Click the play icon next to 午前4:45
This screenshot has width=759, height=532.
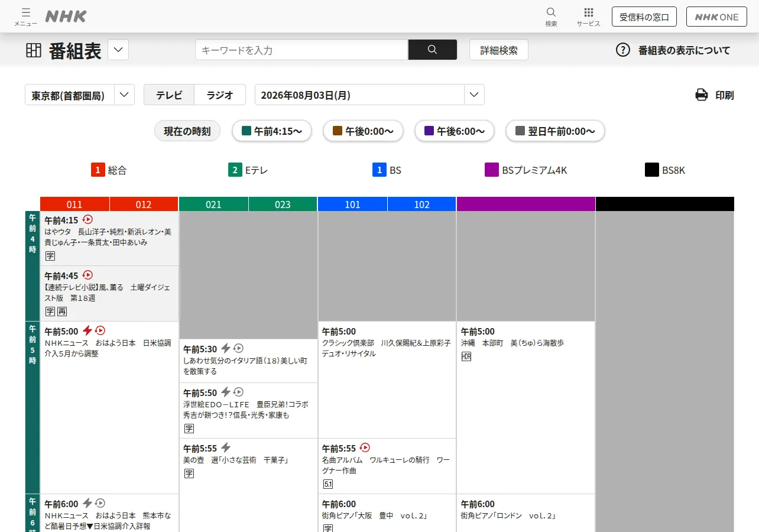pyautogui.click(x=87, y=275)
